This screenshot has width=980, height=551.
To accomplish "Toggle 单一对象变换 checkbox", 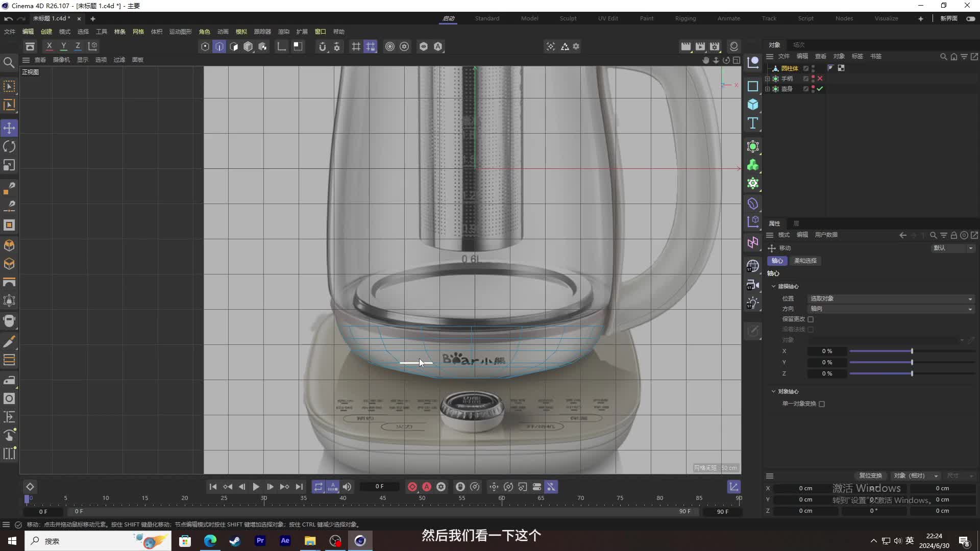I will (822, 404).
